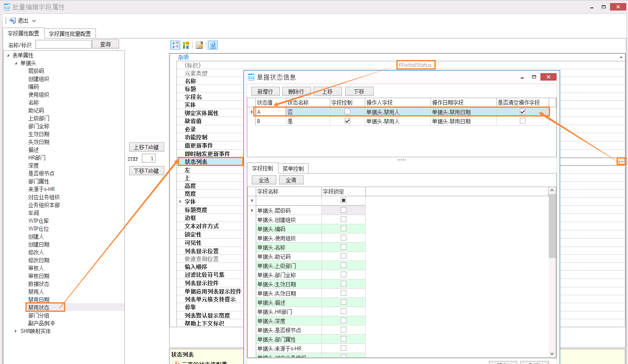Image resolution: width=628 pixels, height=364 pixels.
Task: Select 副产品倒冲 in the field tree
Action: pyautogui.click(x=42, y=323)
